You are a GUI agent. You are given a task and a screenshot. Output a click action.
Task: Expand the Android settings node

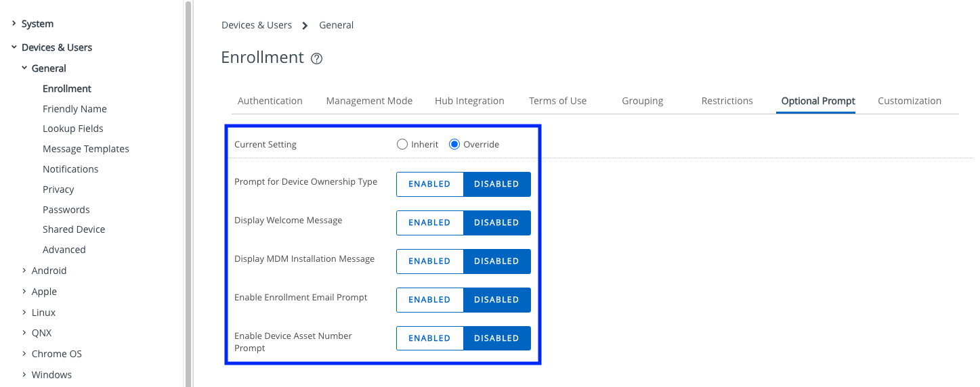[x=24, y=271]
